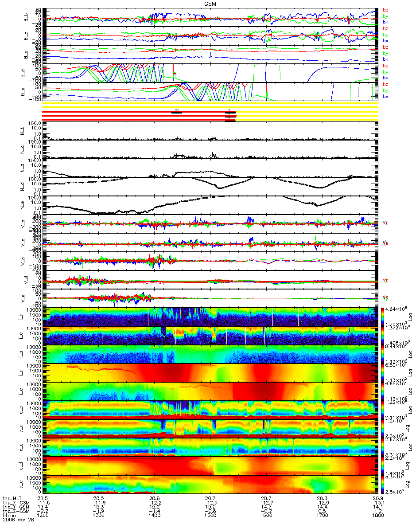Image resolution: width=412 pixels, height=532 pixels.
Task: Click the i_b spectrogram color bar
Action: (x=383, y=317)
